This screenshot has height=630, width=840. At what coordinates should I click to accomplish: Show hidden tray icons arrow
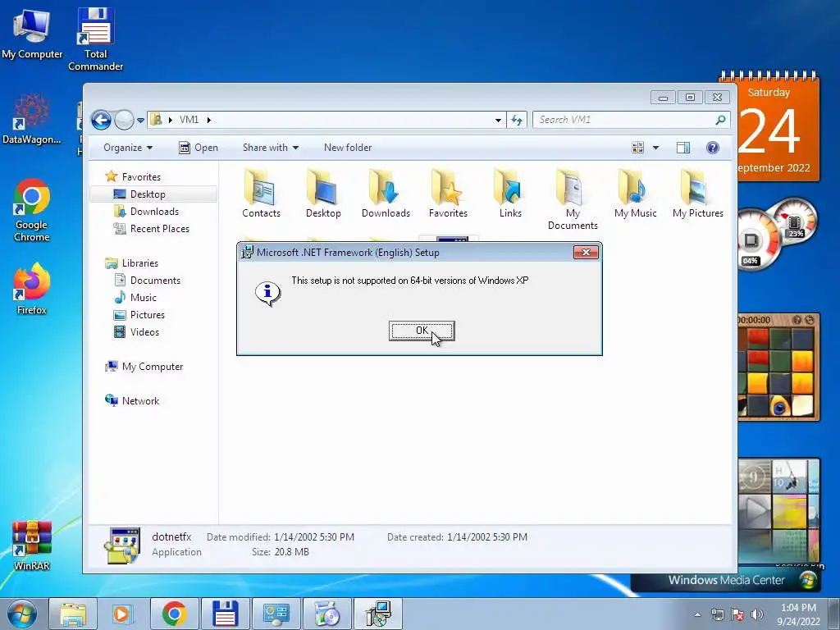click(697, 614)
